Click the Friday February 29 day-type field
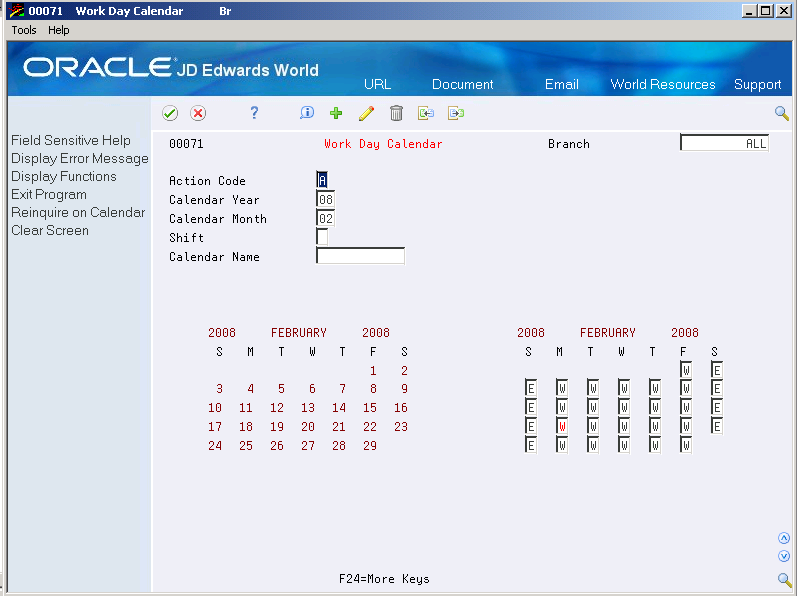This screenshot has height=596, width=797. pyautogui.click(x=686, y=446)
